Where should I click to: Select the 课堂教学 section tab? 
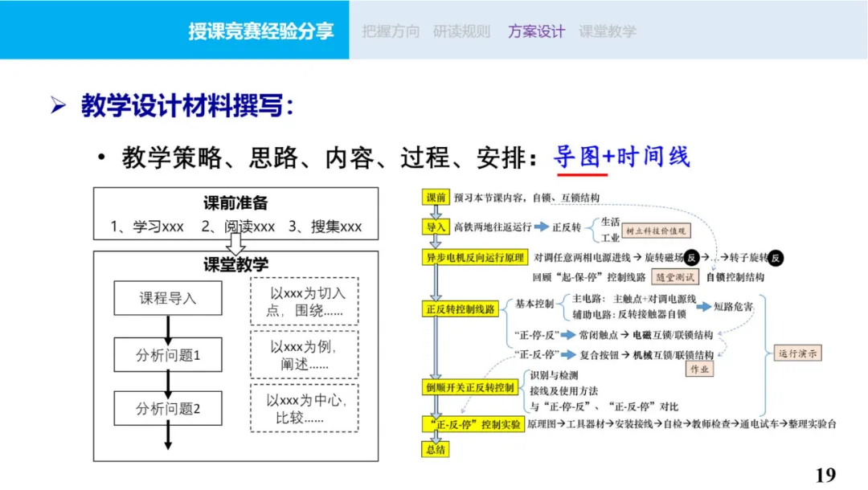(608, 31)
